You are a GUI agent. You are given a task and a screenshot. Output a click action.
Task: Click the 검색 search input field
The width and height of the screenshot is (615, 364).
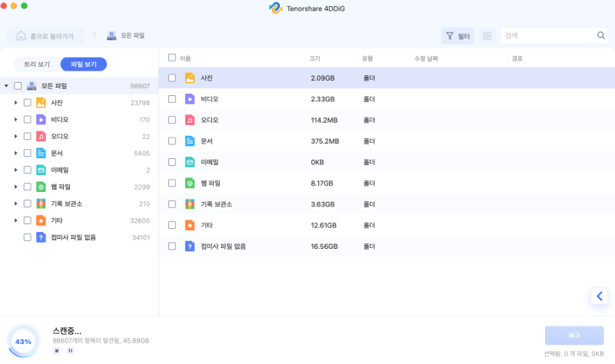tap(548, 35)
